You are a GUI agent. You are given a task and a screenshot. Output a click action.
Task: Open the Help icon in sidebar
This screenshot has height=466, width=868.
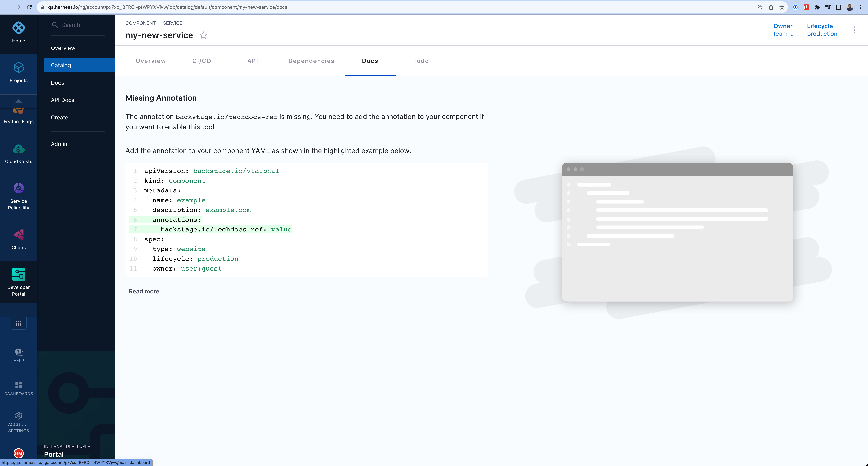point(18,353)
